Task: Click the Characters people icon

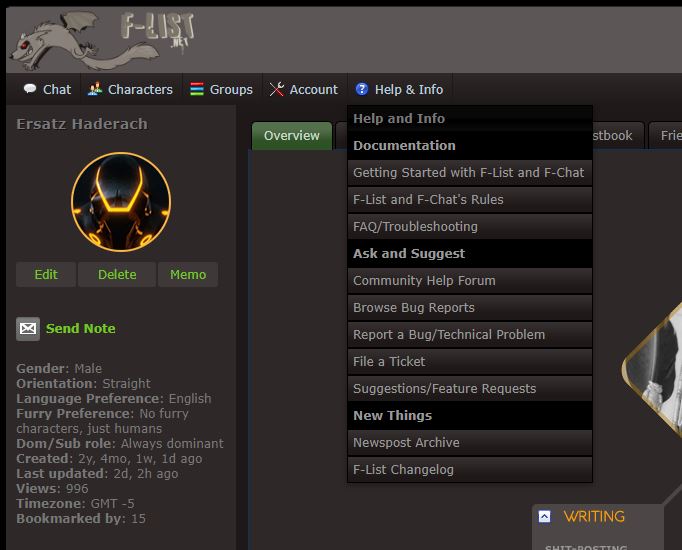Action: point(94,89)
